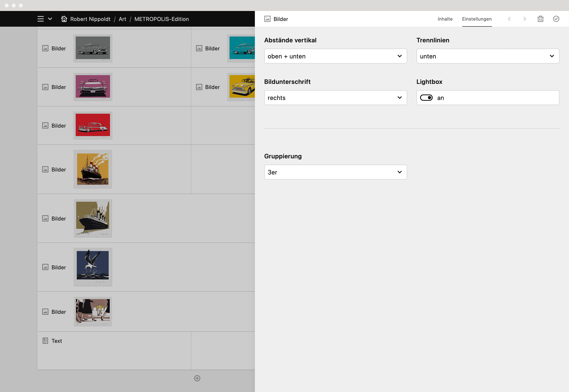Go to the home icon in the breadcrumb
The height and width of the screenshot is (392, 569).
click(x=64, y=19)
